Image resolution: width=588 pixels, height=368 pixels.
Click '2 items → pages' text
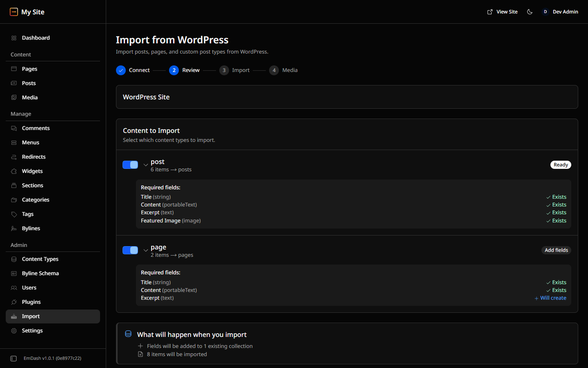172,255
